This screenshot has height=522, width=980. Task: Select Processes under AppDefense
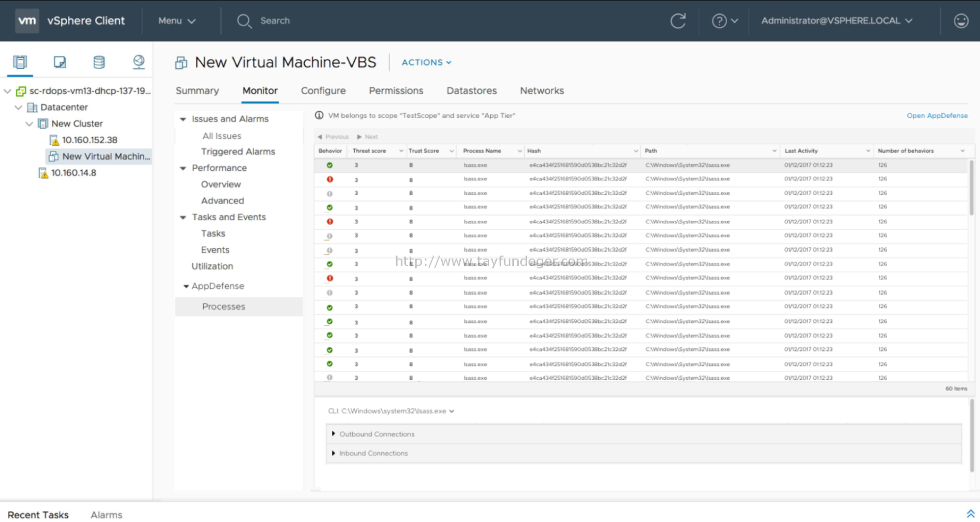click(x=239, y=307)
